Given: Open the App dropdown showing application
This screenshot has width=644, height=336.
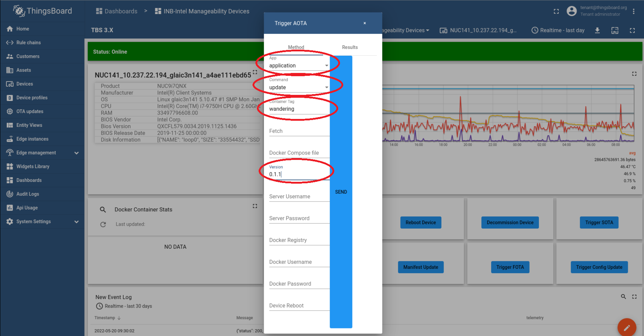Looking at the screenshot, I should 299,65.
